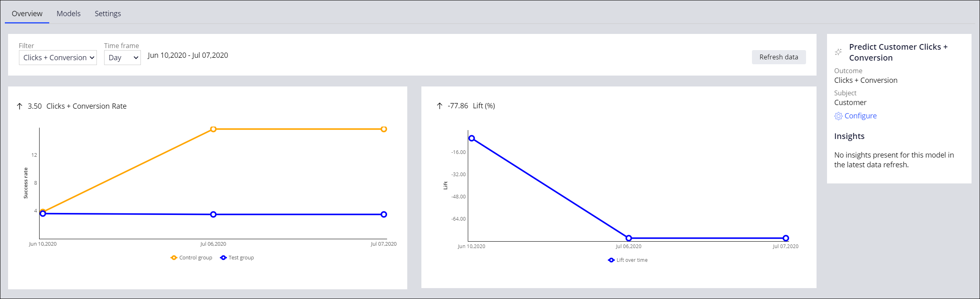Click the up arrow icon beside 3.50
Image resolution: width=980 pixels, height=299 pixels.
[x=19, y=106]
